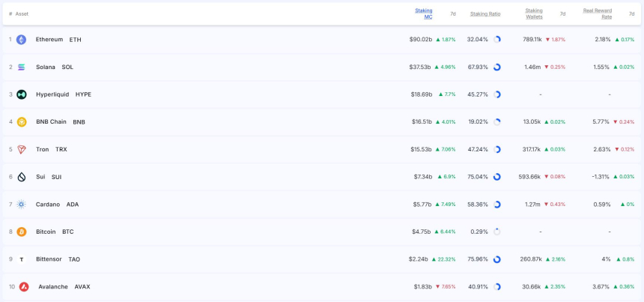Screen dimensions: 644x302
Task: Click Cardano's staking ratio donut chart
Action: 497,205
